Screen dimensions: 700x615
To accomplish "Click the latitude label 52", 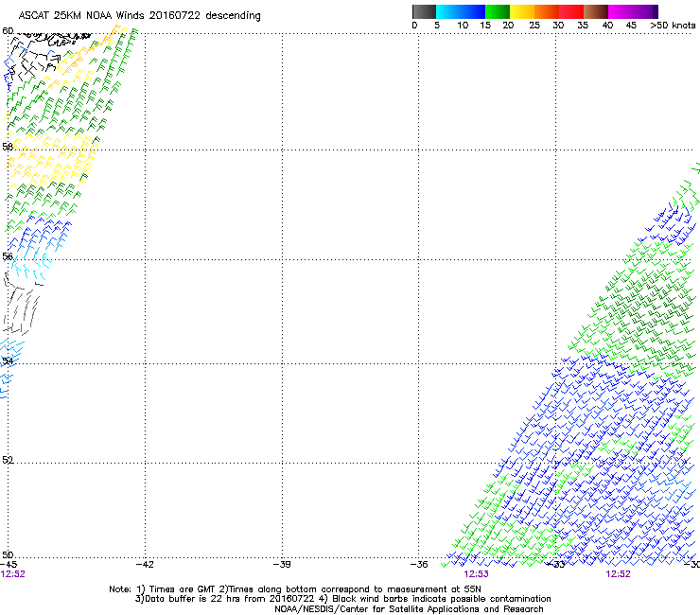I will coord(8,460).
